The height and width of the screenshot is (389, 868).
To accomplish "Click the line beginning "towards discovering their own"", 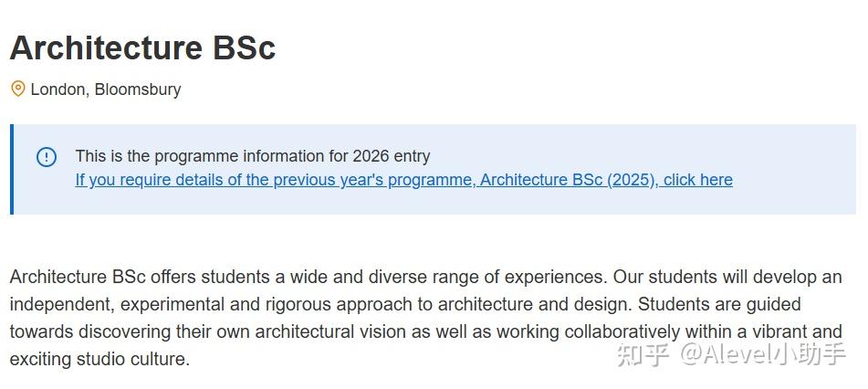I will point(425,331).
